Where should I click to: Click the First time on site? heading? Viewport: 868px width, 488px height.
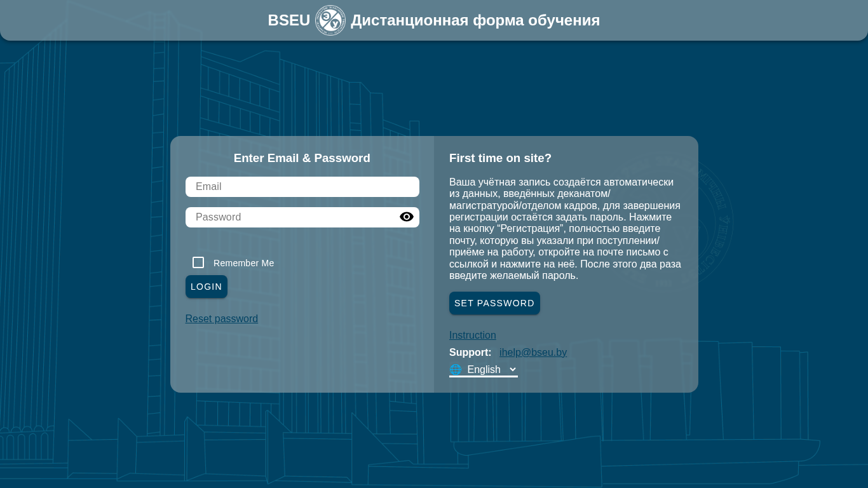click(501, 158)
